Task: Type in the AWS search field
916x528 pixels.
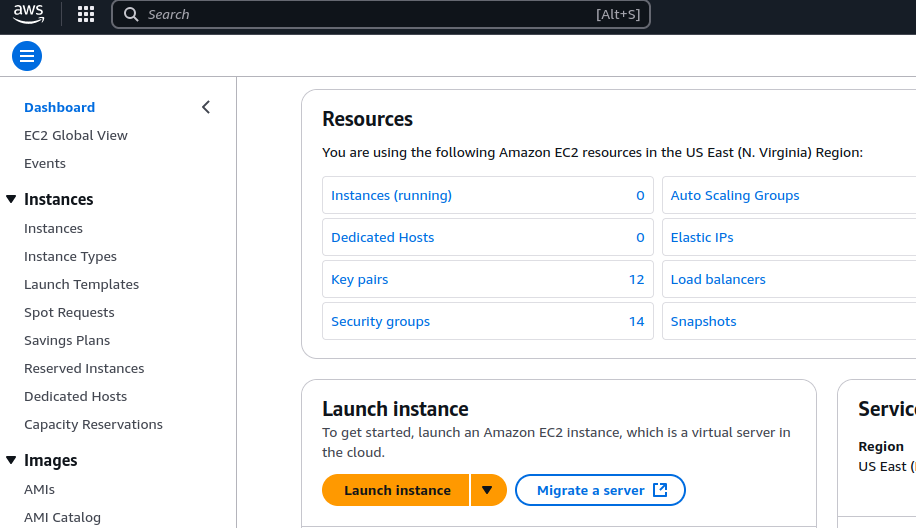Action: click(x=380, y=14)
